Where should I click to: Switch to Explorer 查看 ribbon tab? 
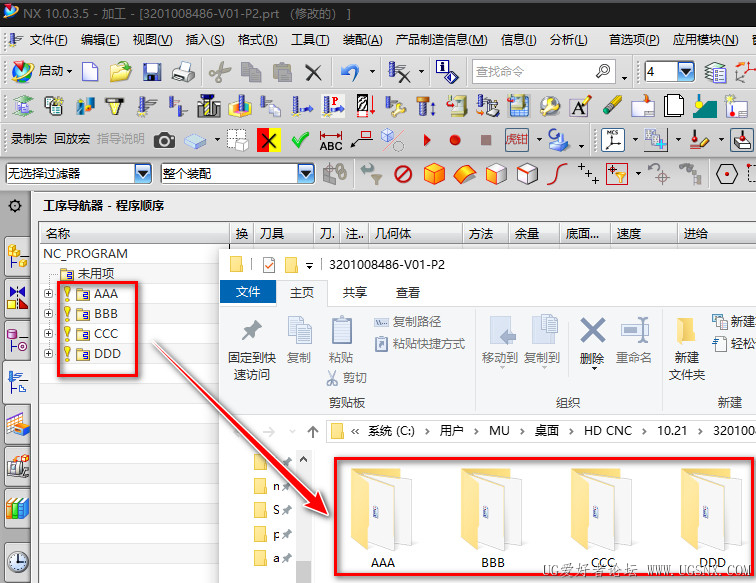[408, 292]
